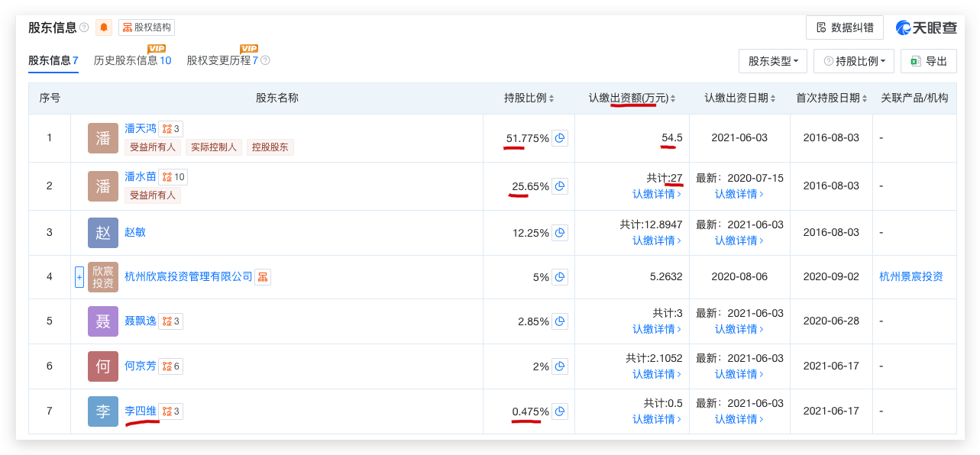Click equity structure icon beside 杭州欣宸投资管理有限公司

click(263, 276)
